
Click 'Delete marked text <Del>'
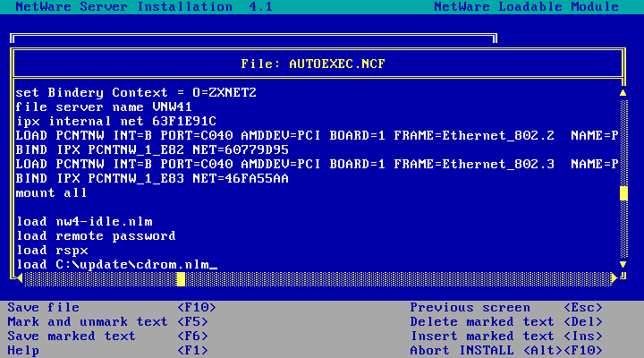[506, 322]
